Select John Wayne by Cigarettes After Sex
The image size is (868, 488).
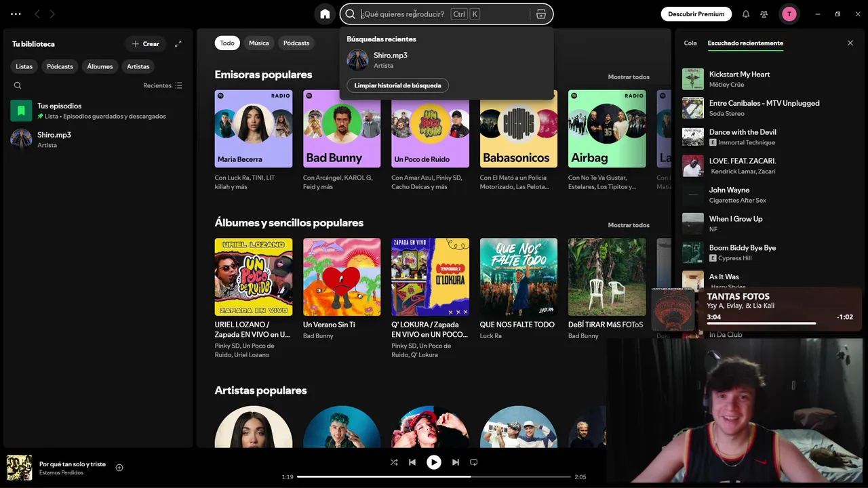tap(769, 195)
